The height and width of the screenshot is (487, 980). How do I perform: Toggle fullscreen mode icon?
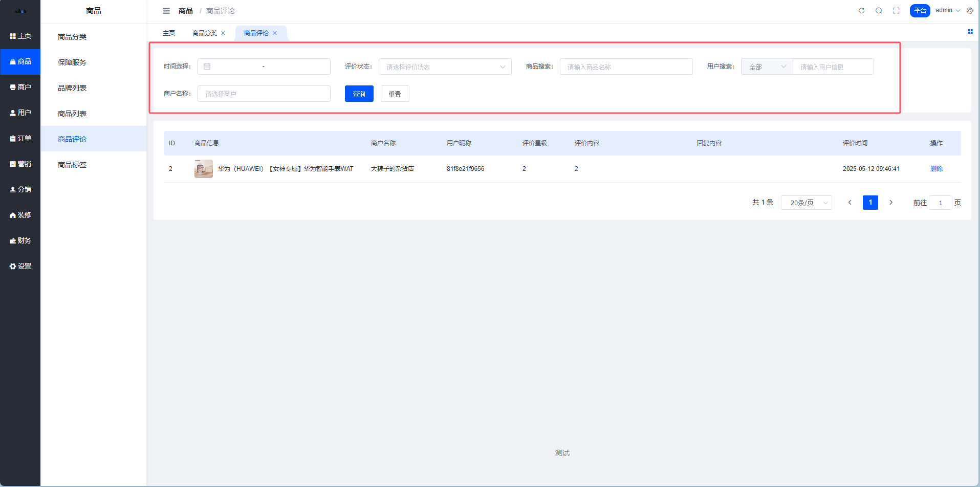point(896,11)
